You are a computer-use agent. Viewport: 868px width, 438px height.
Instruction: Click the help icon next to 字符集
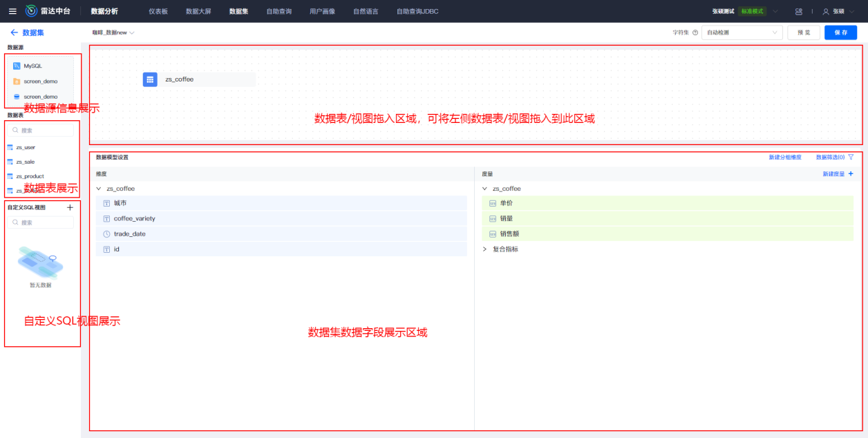click(695, 32)
